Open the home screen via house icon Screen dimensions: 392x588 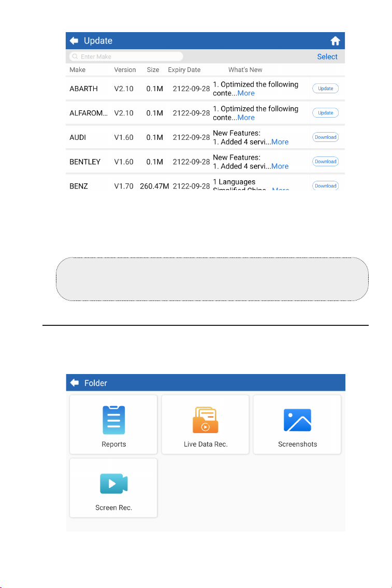tap(335, 40)
